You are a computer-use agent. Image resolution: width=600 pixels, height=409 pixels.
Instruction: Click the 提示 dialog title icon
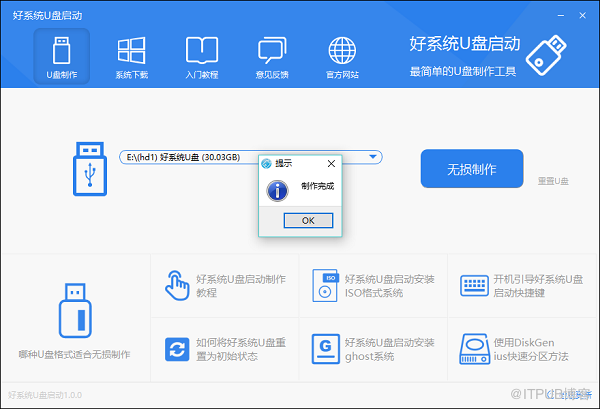pyautogui.click(x=266, y=164)
